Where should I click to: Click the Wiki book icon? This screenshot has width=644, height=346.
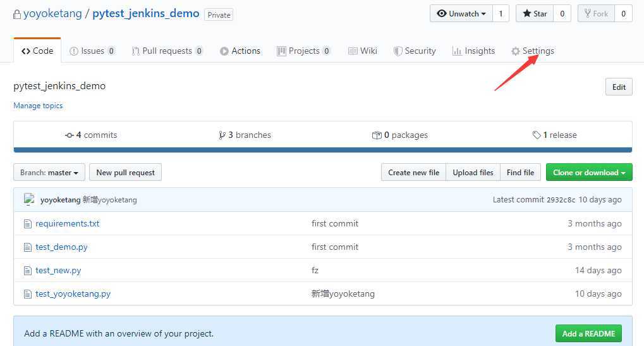coord(353,51)
